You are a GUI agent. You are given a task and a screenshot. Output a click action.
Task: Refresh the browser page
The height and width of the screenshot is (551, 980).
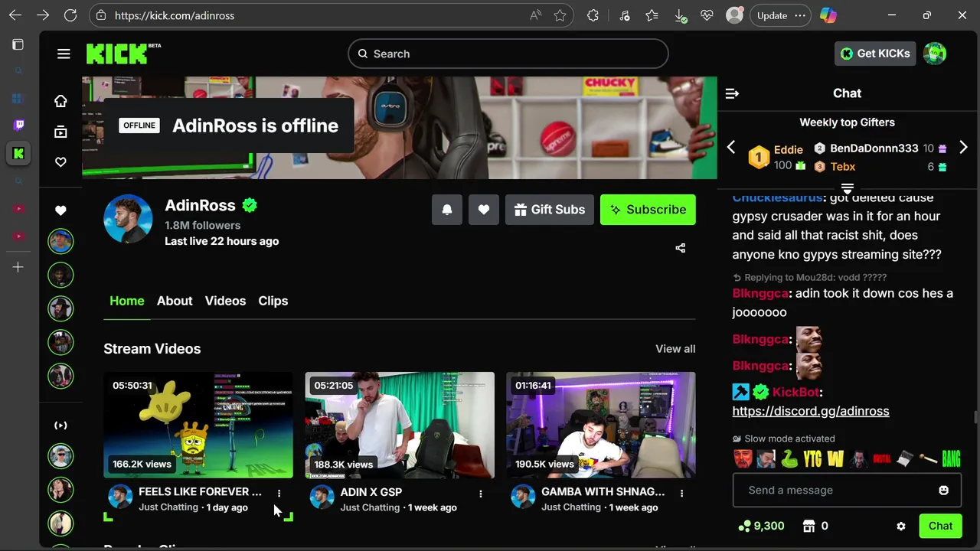(70, 15)
